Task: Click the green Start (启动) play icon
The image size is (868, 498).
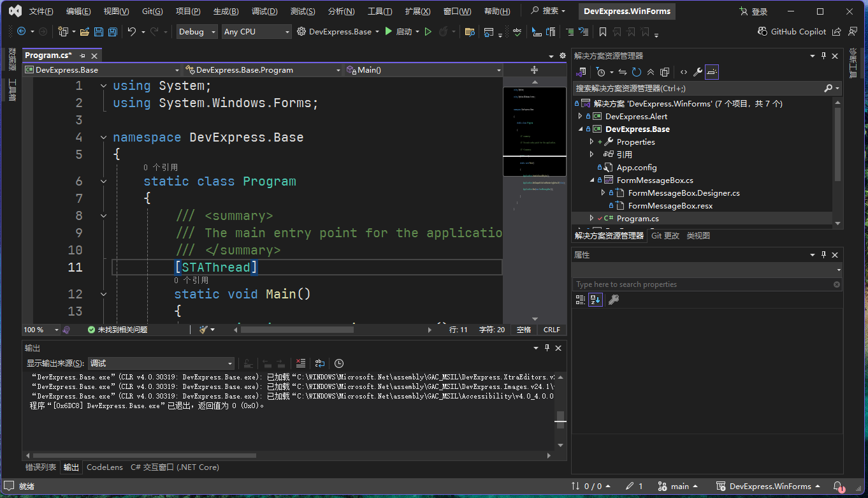Action: click(388, 31)
